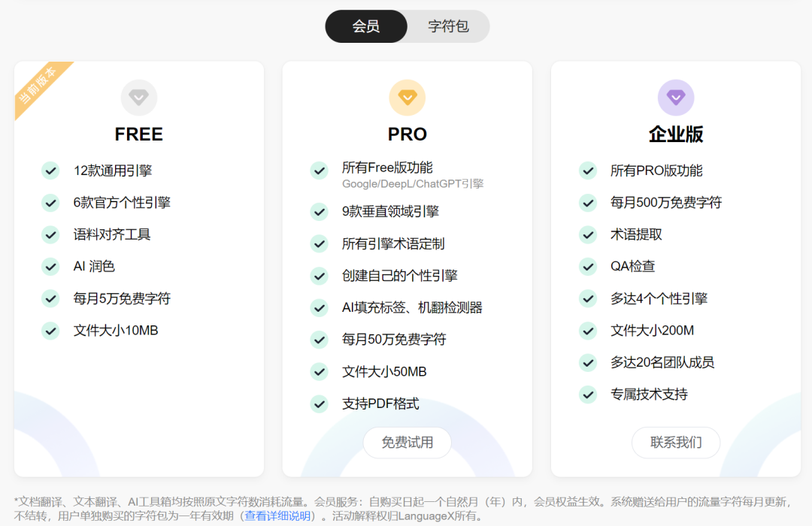Click the 多达20名团队成员 text
Screen dimensions: 812x526
pos(662,362)
